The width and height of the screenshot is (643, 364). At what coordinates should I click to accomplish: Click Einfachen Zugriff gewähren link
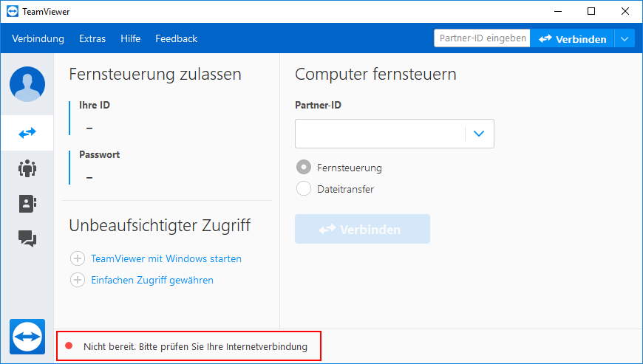(x=152, y=280)
